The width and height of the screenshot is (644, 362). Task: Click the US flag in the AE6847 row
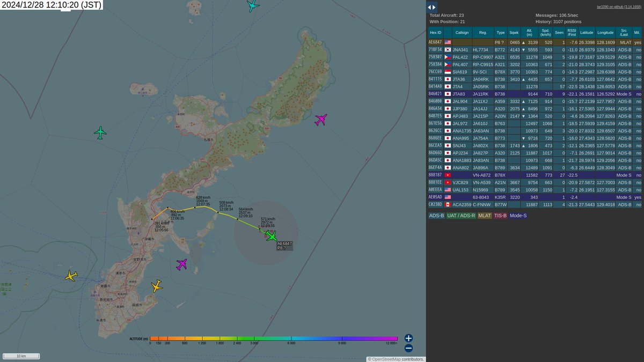(x=448, y=42)
